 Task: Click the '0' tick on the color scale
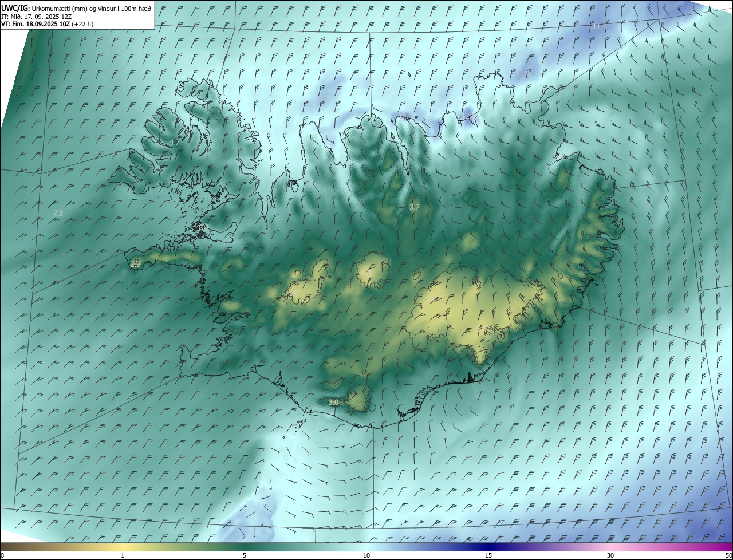[2, 555]
